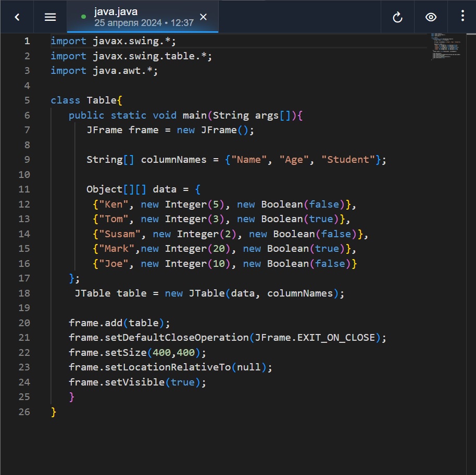Click the setDefaultCloseOperation line
Viewport: 476px width, 475px height.
tap(228, 338)
